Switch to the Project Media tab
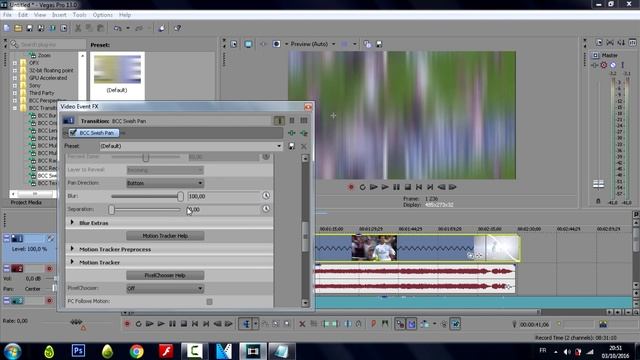 (x=26, y=202)
